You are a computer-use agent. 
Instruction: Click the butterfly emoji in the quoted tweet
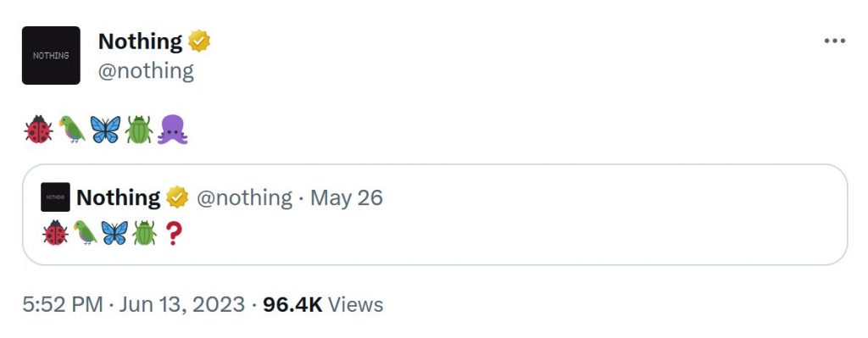(x=114, y=233)
